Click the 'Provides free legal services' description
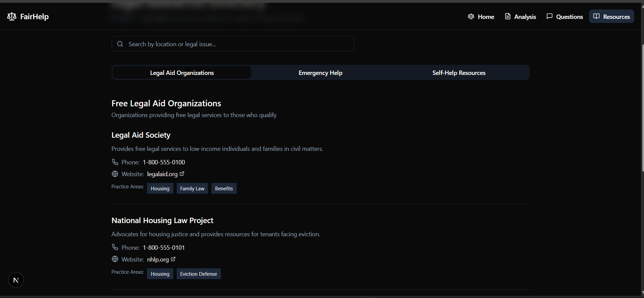The width and height of the screenshot is (644, 298). [217, 149]
